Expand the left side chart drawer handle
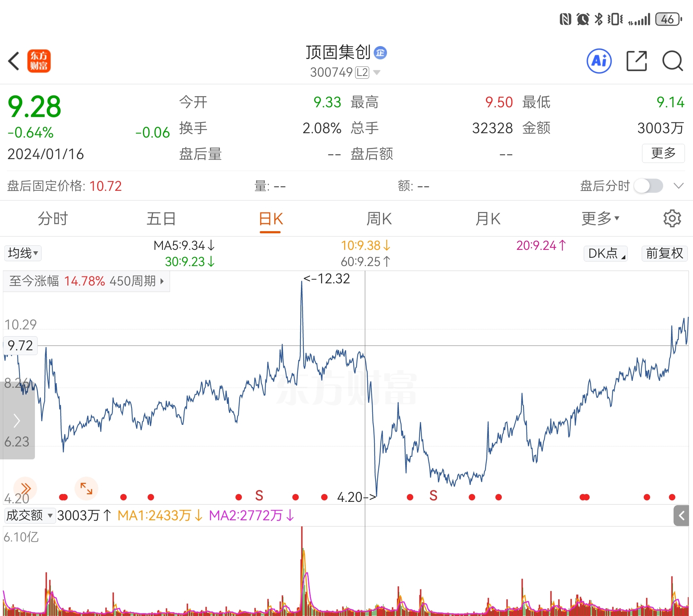This screenshot has width=693, height=616. (x=17, y=421)
